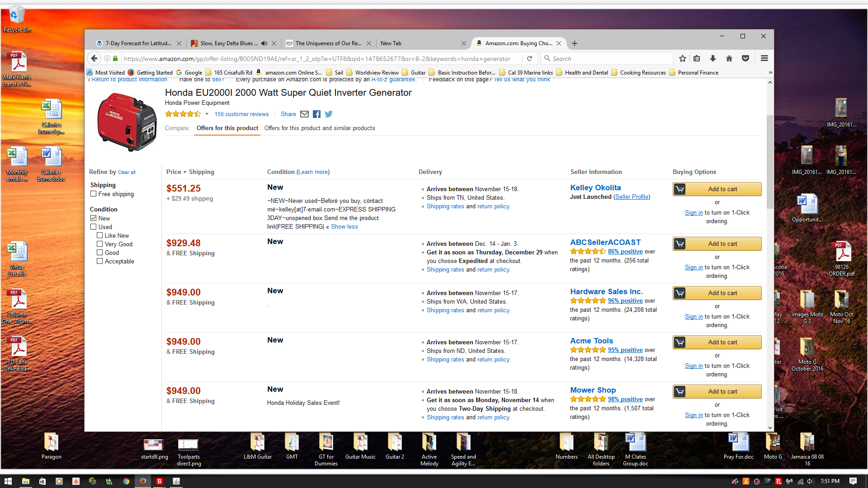
Task: Open the Personal Finance bookmarks folder
Action: click(693, 73)
